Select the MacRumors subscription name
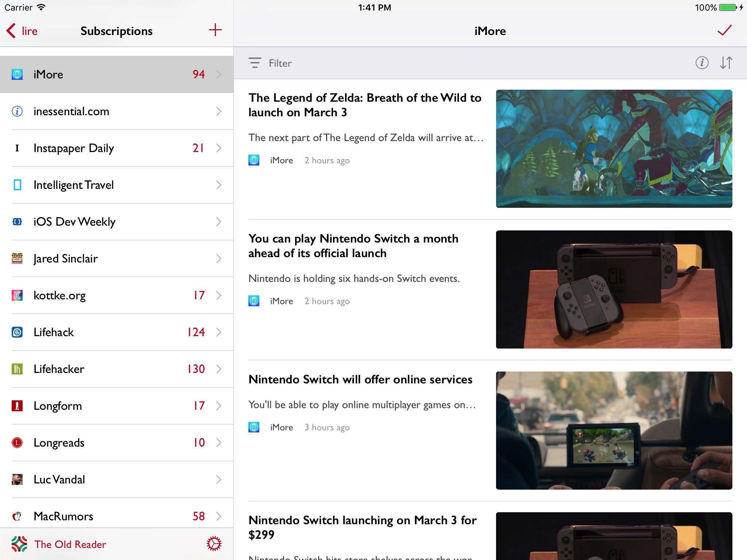 coord(63,516)
